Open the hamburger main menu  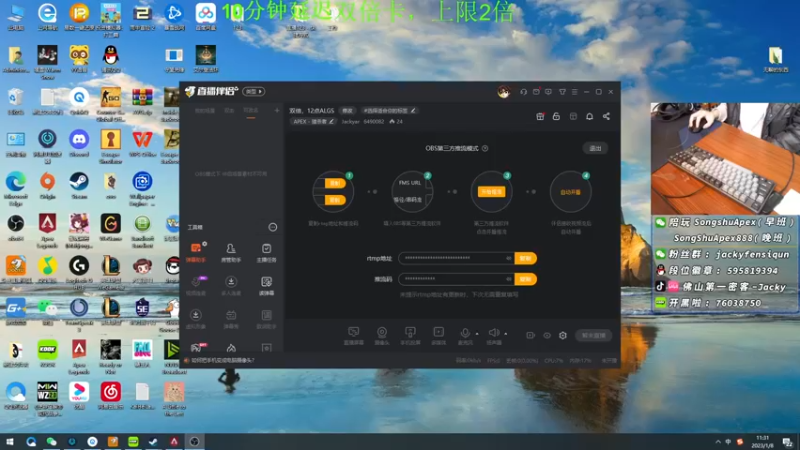coord(574,92)
